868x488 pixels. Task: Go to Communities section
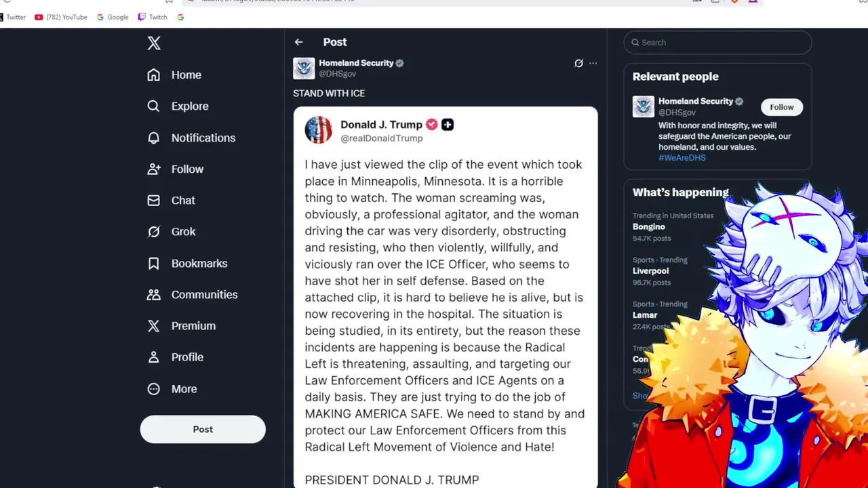(x=193, y=294)
